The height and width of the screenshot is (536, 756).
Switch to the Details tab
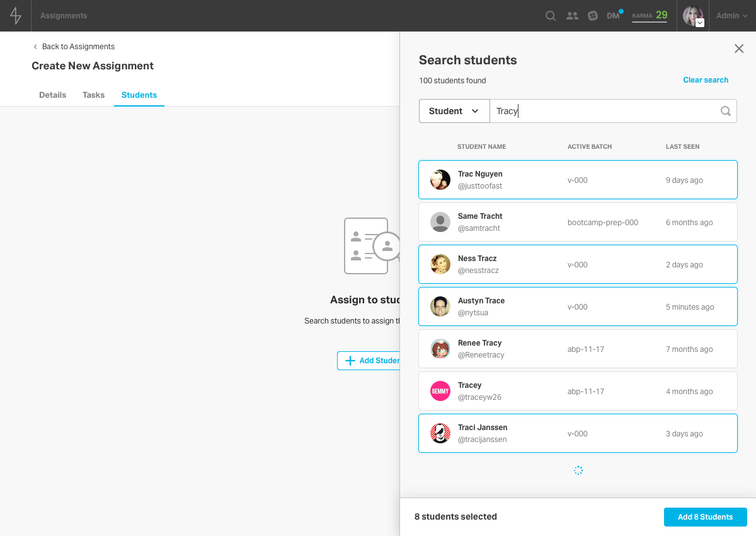tap(52, 95)
